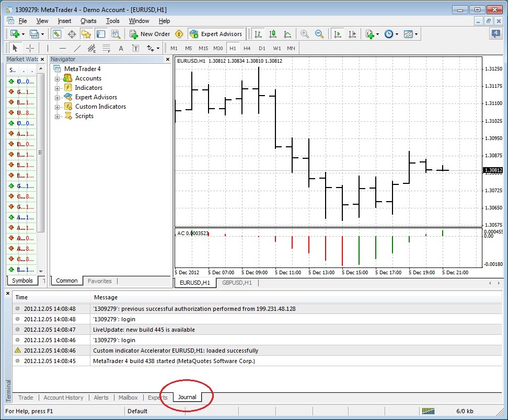Screen dimensions: 508x420
Task: Select the text label T tool
Action: coord(135,48)
